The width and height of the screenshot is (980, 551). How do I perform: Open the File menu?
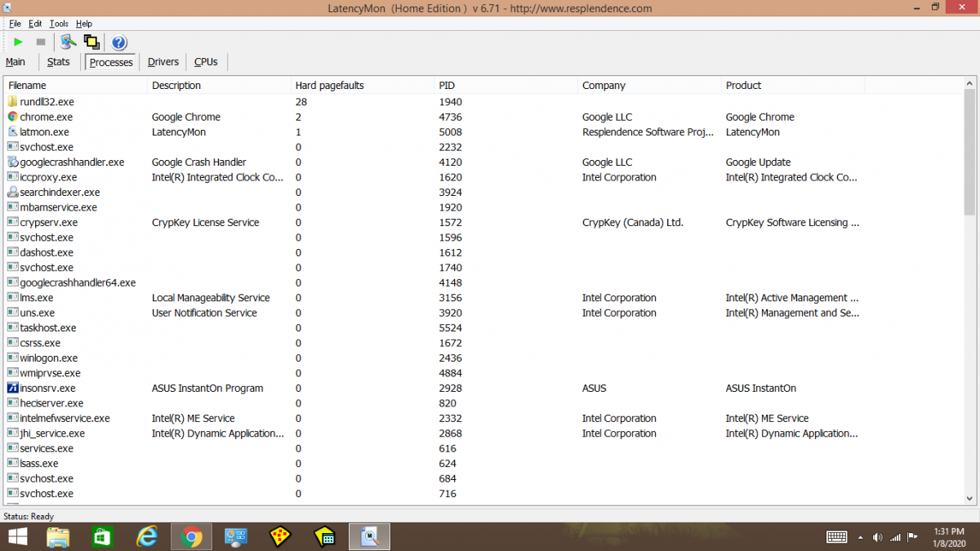click(15, 24)
